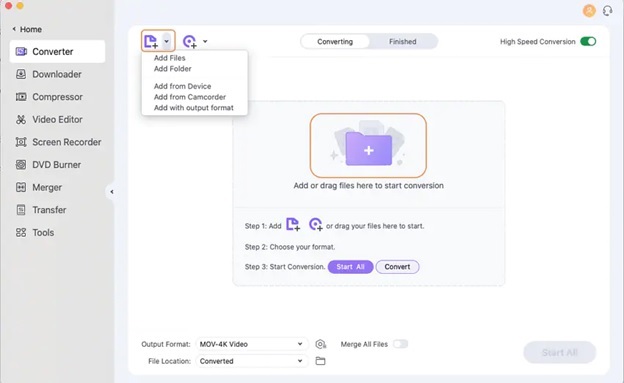Switch to the Finished tab

click(403, 41)
